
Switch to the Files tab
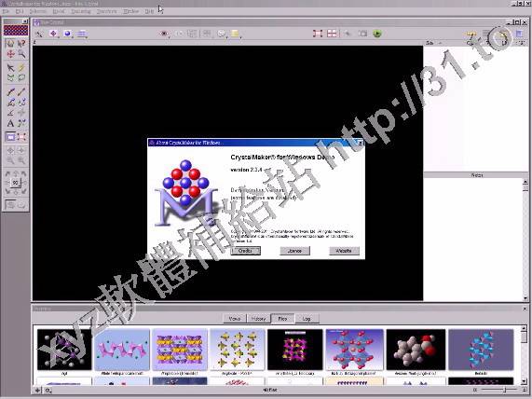coord(282,319)
